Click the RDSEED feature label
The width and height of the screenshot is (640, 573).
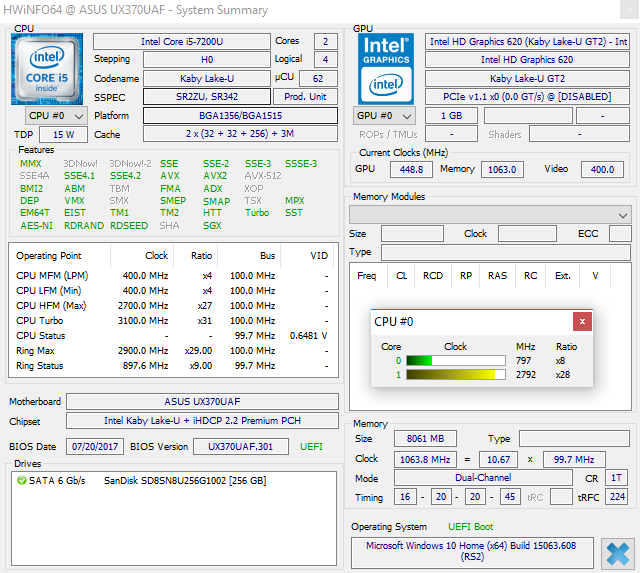click(129, 226)
